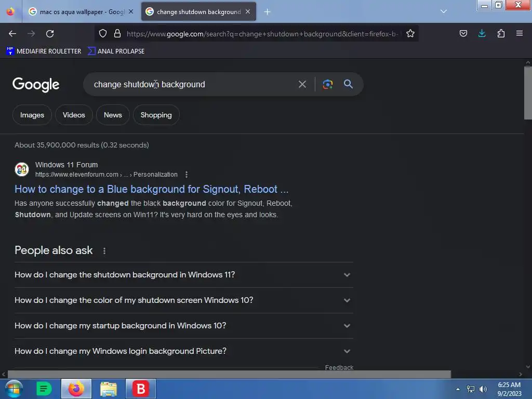Go back to the previous page

12,34
